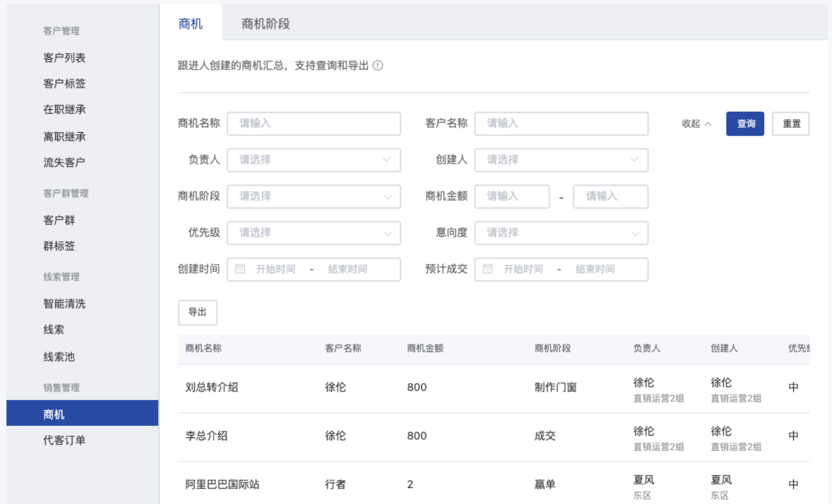Click calendar icon in 预计成交 field
The image size is (832, 504).
[488, 269]
